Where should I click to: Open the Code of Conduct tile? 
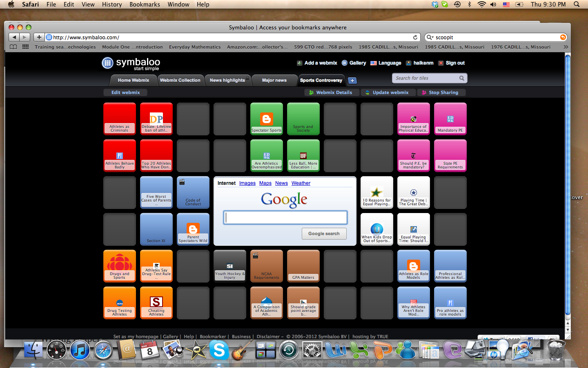point(193,193)
